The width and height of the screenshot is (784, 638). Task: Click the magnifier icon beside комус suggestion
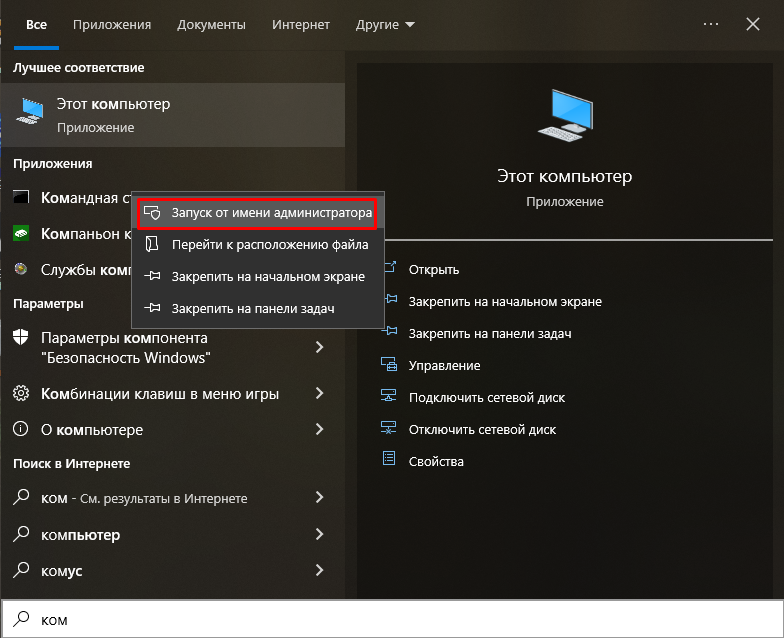(x=20, y=570)
